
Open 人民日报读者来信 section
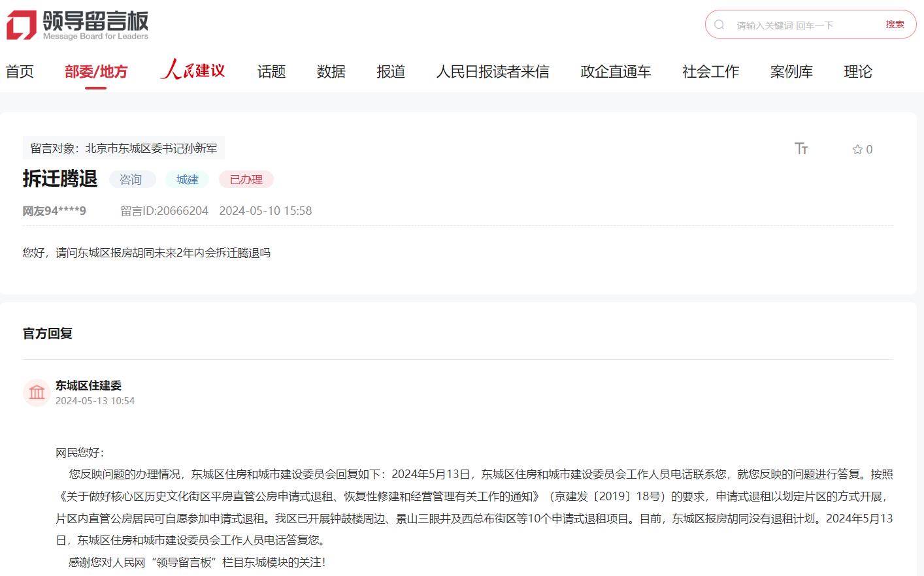click(x=493, y=72)
